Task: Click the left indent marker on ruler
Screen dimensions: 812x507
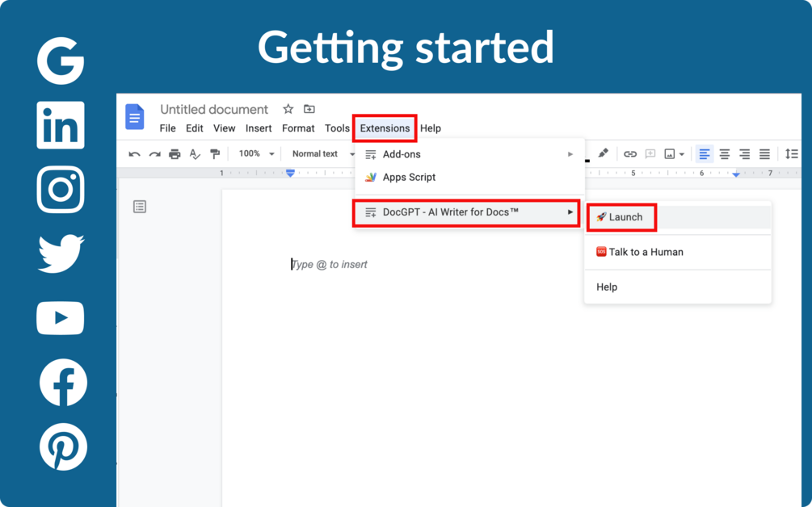Action: tap(291, 174)
